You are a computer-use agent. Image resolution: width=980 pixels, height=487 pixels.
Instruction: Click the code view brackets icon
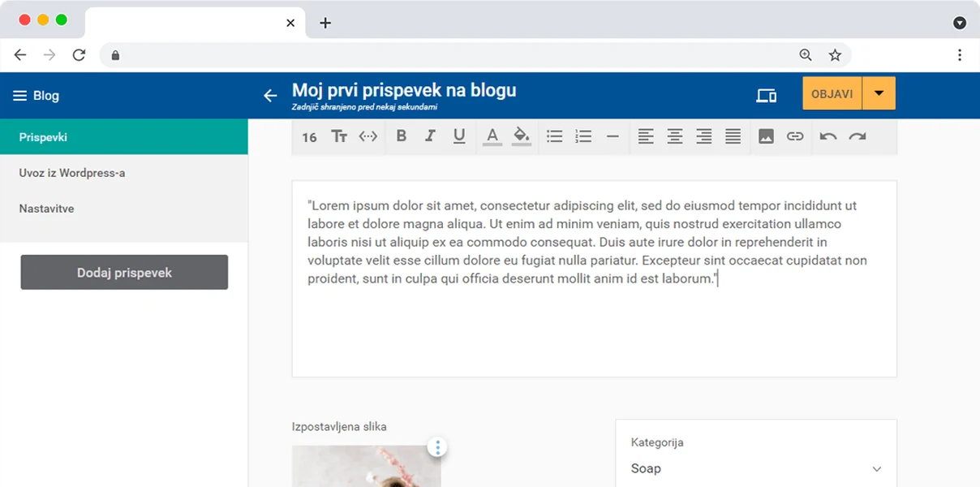[x=368, y=136]
